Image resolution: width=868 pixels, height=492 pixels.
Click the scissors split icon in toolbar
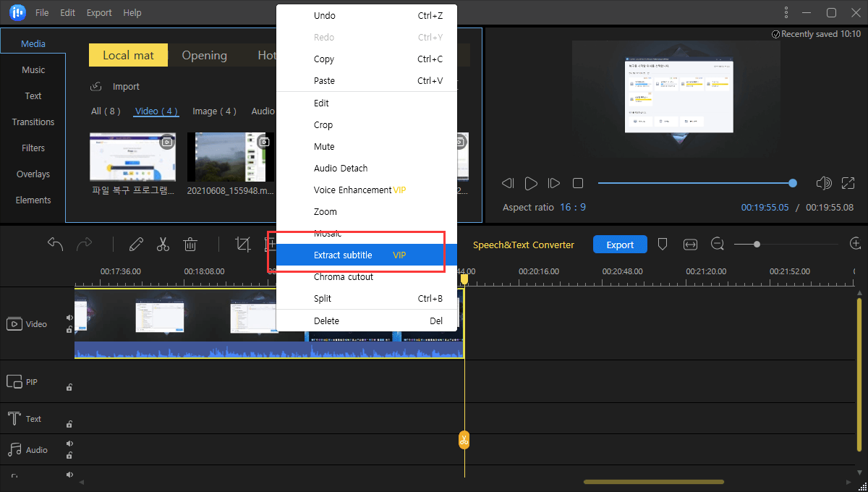point(163,245)
